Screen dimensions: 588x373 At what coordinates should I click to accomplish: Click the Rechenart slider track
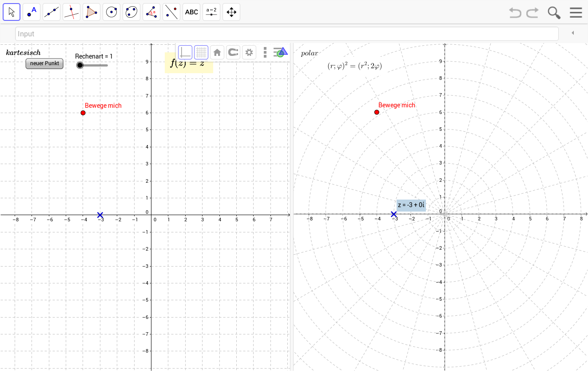(92, 65)
